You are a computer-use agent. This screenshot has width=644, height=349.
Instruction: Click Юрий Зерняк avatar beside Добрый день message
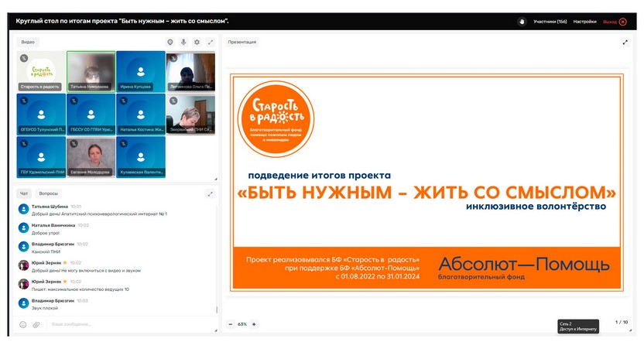pos(23,265)
